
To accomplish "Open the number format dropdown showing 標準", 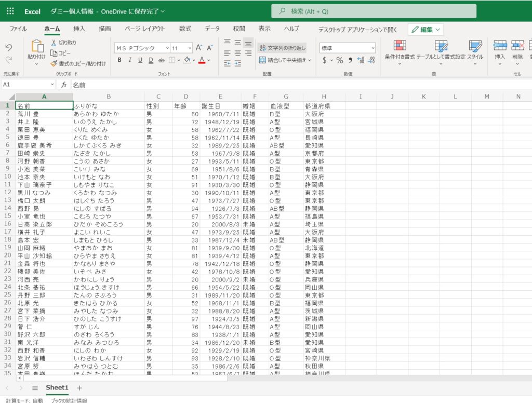I will pos(348,48).
